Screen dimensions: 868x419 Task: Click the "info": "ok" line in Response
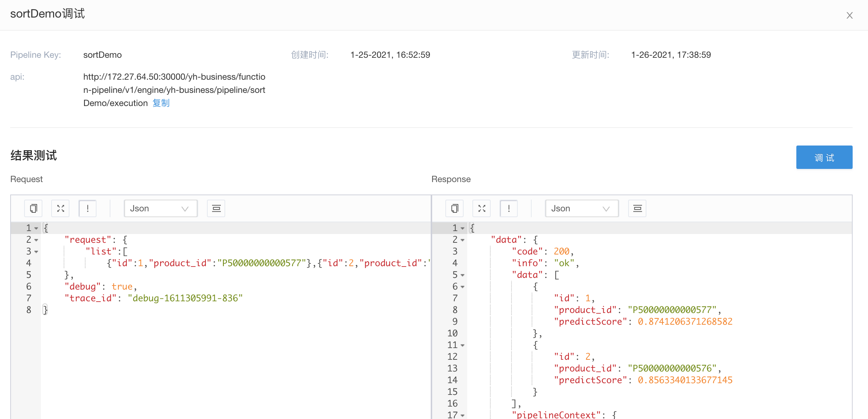point(545,263)
